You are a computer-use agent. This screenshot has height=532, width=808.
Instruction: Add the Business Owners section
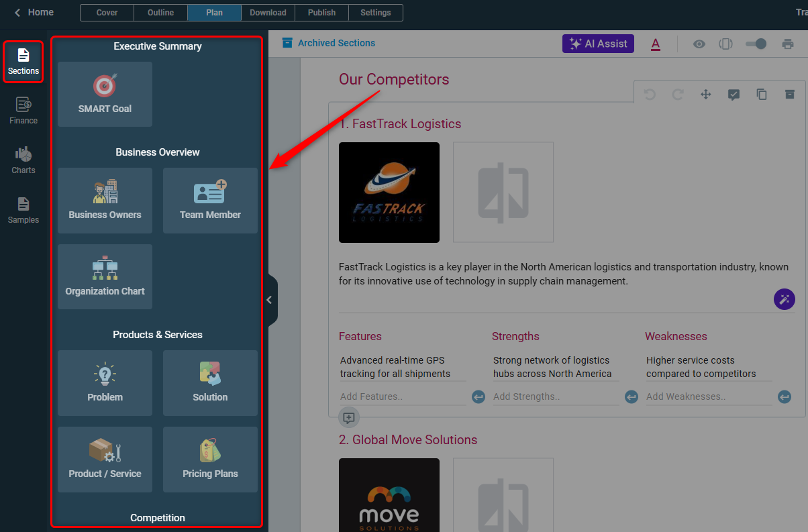click(105, 201)
